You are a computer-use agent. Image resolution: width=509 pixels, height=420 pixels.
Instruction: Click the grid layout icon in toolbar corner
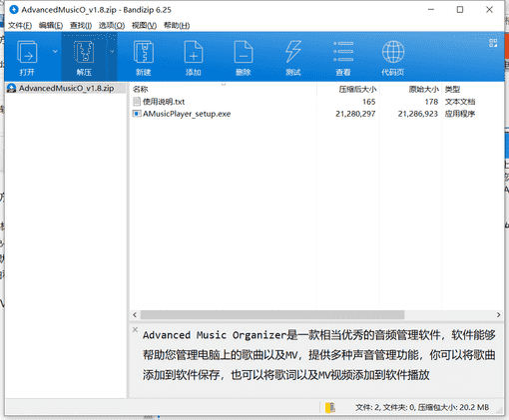click(x=493, y=43)
